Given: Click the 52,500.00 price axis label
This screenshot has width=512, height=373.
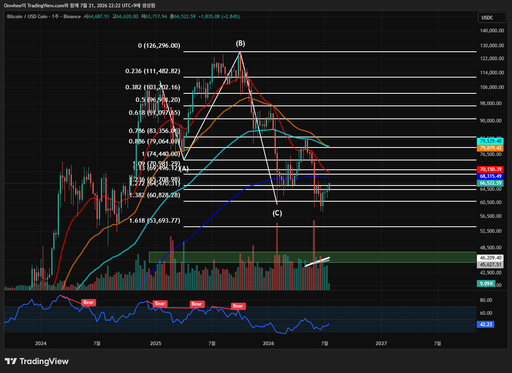Looking at the screenshot, I should pyautogui.click(x=491, y=231).
